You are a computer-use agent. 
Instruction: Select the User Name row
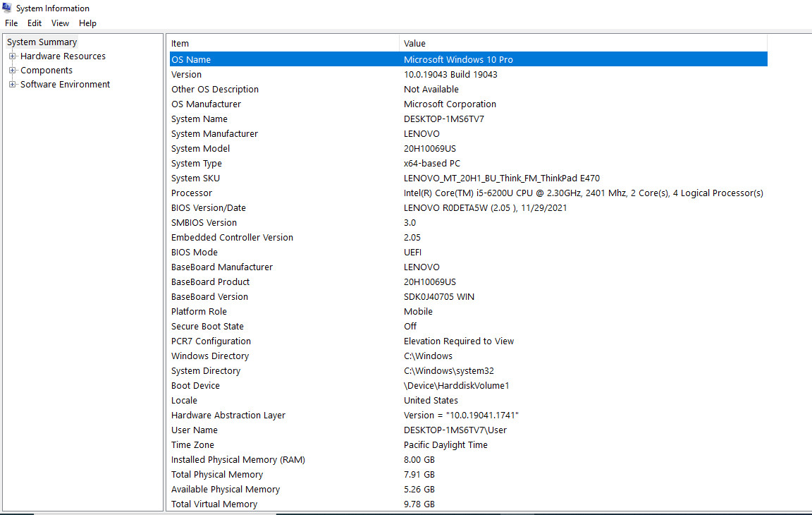(468, 430)
